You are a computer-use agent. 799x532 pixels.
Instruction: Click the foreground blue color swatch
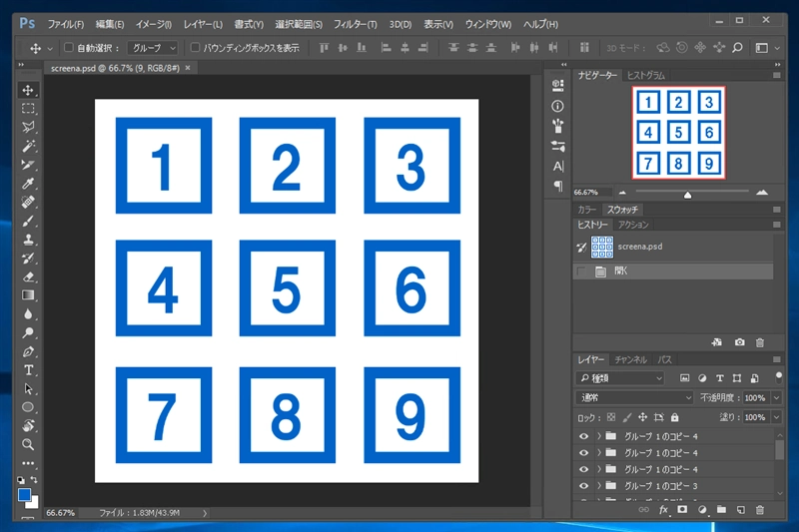tap(24, 494)
